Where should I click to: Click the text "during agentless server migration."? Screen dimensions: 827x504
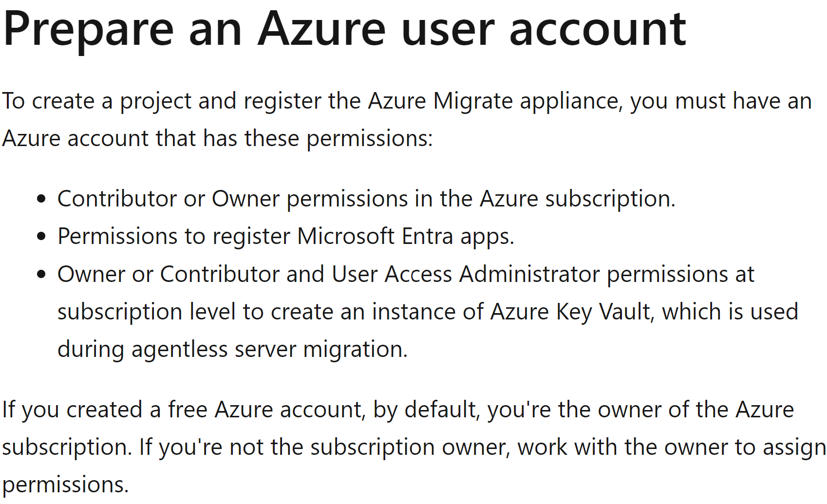[232, 350]
